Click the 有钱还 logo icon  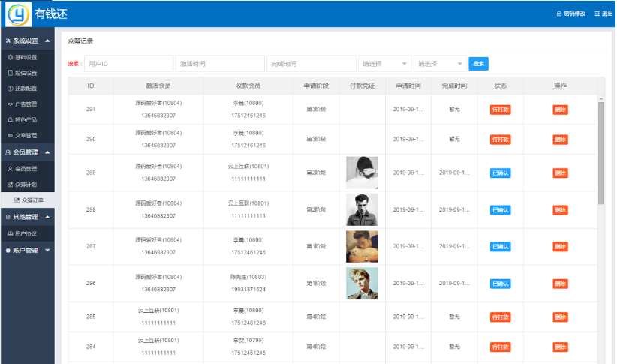(18, 14)
